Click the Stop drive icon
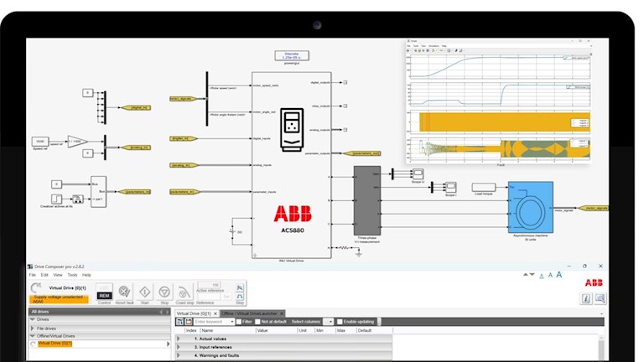This screenshot has width=644, height=362. [x=164, y=292]
